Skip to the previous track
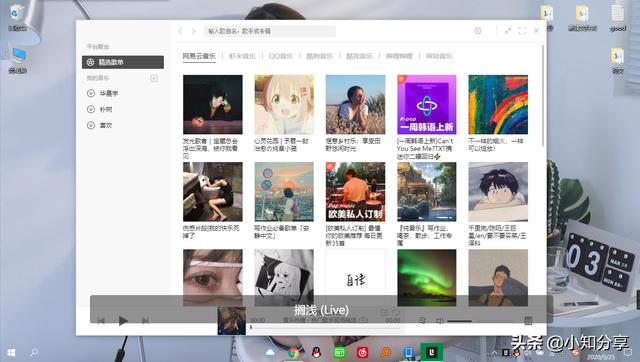The width and height of the screenshot is (640, 362). pos(101,321)
